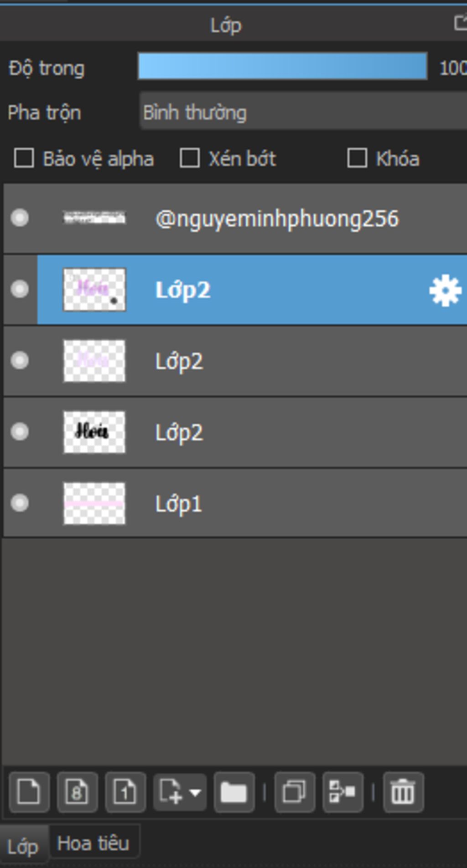
Task: Tick the Xén bớt checkbox
Action: (x=189, y=158)
